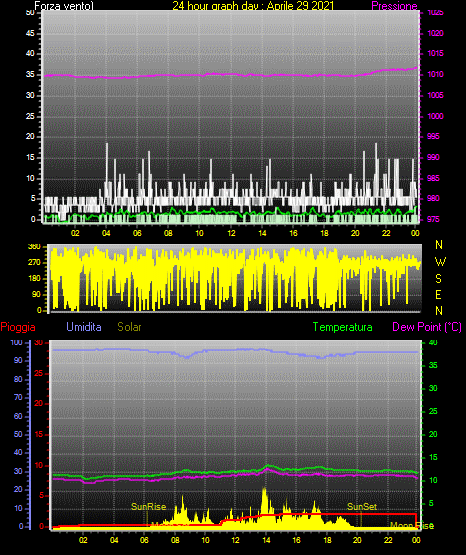Click wind direction axis value 270
Viewport: 466px width, 555px height.
[34, 263]
